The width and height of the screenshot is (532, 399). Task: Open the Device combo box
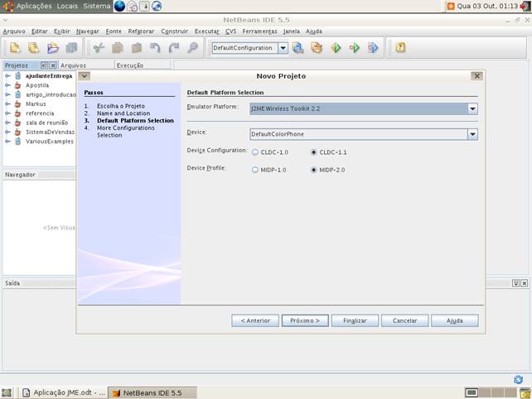[472, 133]
